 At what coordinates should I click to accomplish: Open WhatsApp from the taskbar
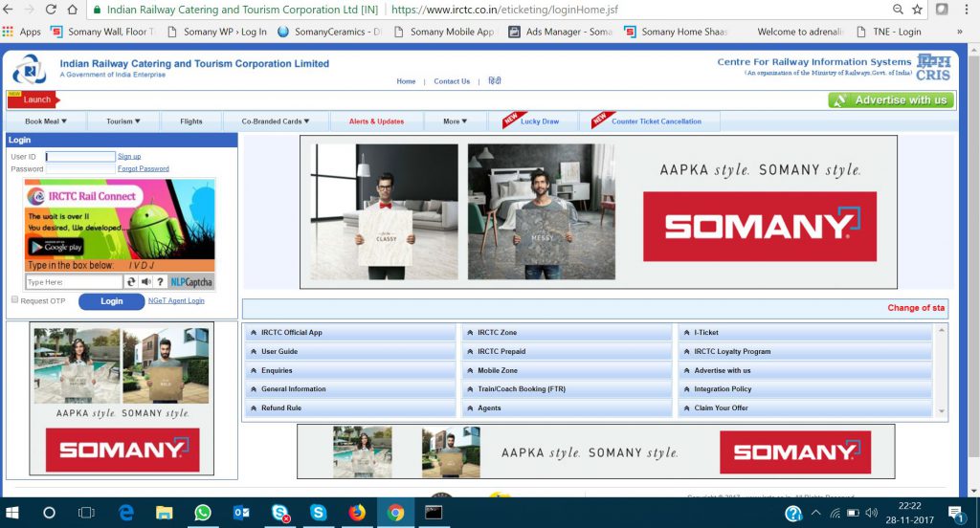(203, 513)
